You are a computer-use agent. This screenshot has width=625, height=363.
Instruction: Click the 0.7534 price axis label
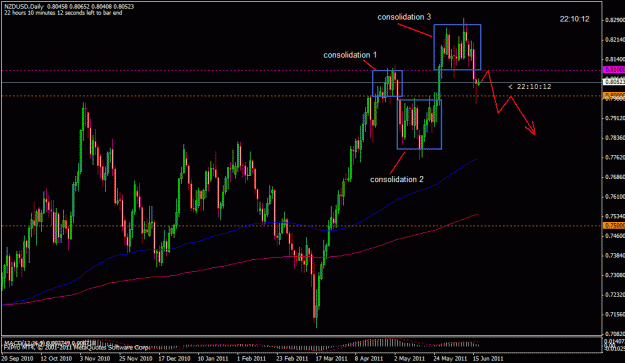click(x=615, y=216)
